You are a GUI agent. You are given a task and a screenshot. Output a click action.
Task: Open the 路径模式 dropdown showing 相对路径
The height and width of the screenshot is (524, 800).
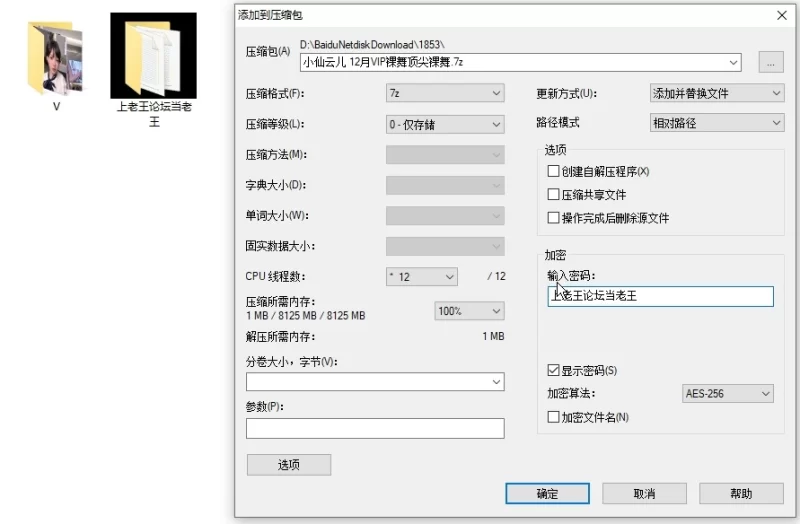[717, 123]
